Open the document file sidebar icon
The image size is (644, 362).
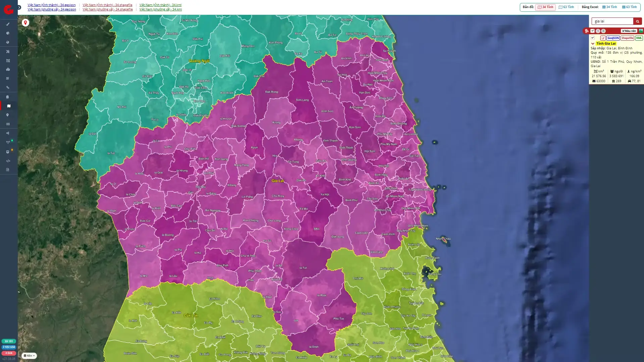[x=8, y=170]
